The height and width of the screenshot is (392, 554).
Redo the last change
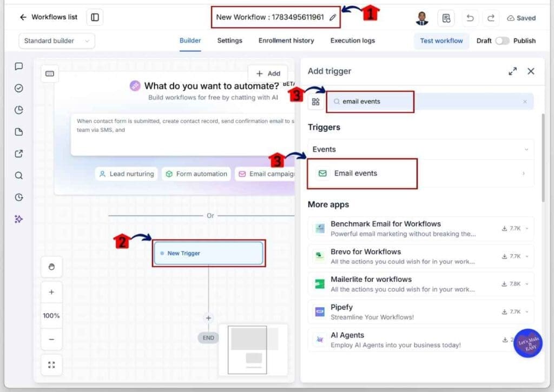click(x=491, y=18)
